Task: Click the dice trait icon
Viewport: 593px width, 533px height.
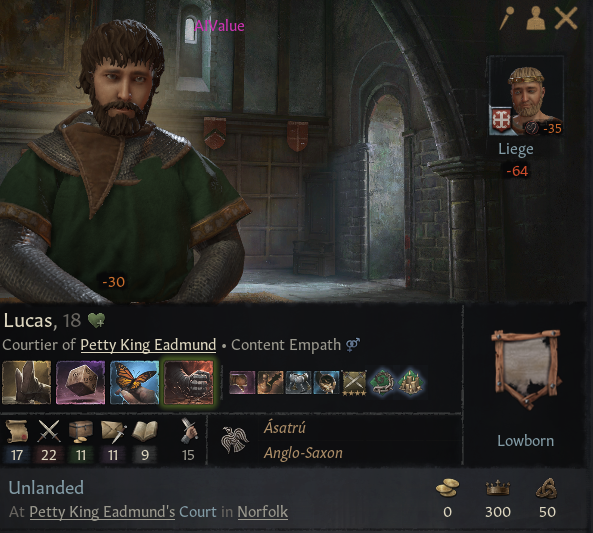Action: 81,382
